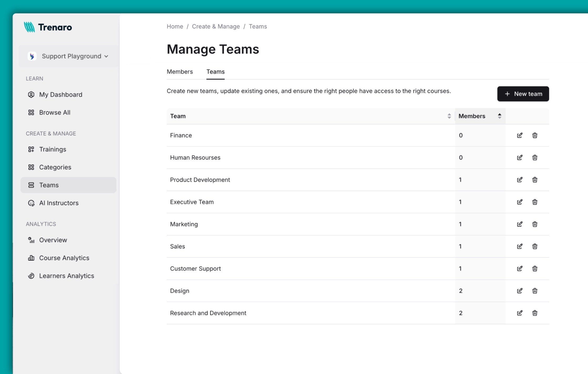This screenshot has height=374, width=588.
Task: Sort teams by Members count
Action: tap(500, 116)
